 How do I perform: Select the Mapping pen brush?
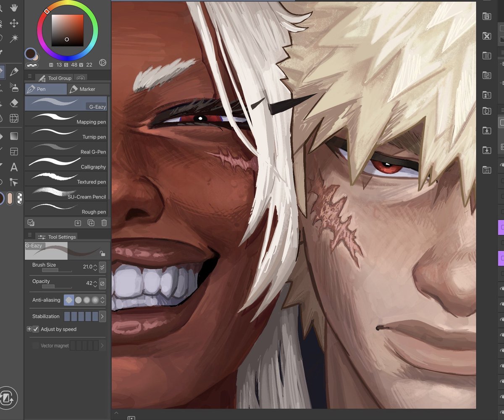66,119
